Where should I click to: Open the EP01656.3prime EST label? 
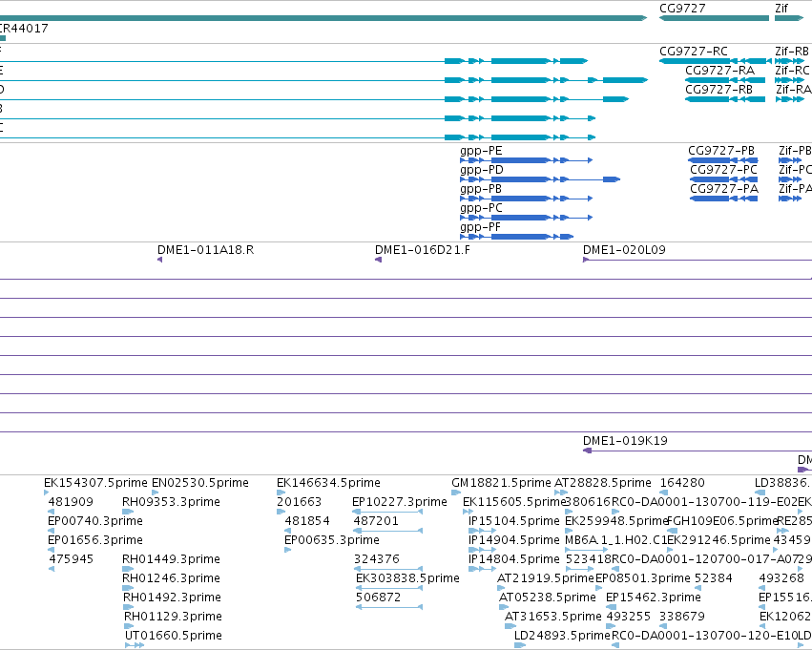click(x=95, y=541)
